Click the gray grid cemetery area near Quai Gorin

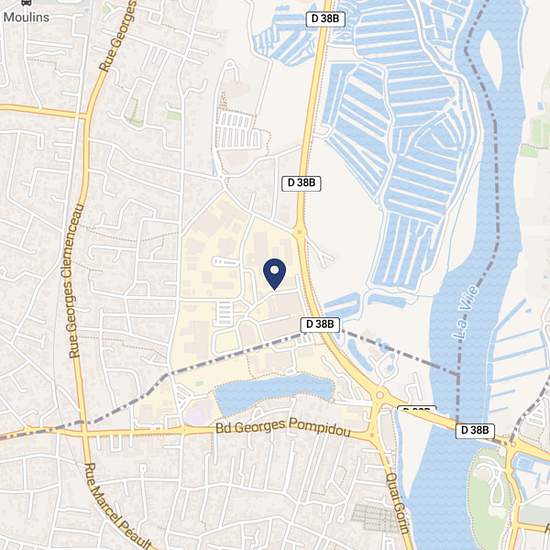click(x=374, y=518)
